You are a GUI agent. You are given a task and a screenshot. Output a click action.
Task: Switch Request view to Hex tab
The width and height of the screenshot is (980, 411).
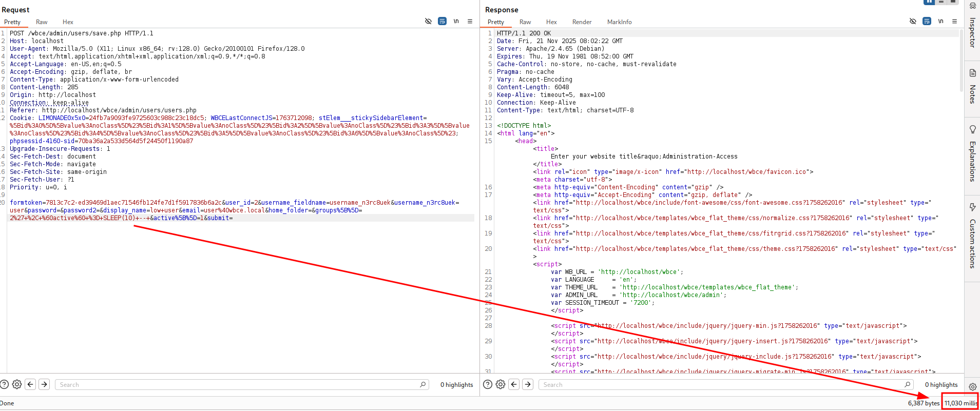pos(68,22)
